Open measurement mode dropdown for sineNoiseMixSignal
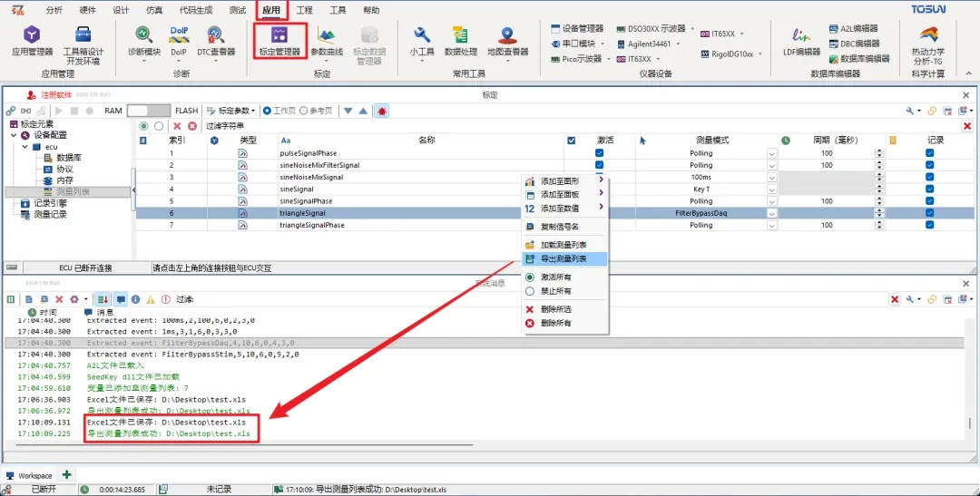980x496 pixels. (x=772, y=178)
